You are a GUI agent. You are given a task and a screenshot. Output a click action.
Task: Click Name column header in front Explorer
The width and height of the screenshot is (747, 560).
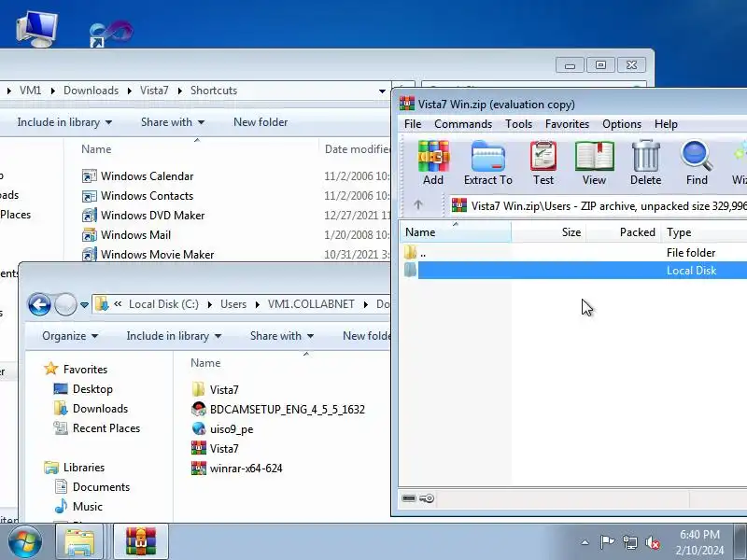click(205, 363)
